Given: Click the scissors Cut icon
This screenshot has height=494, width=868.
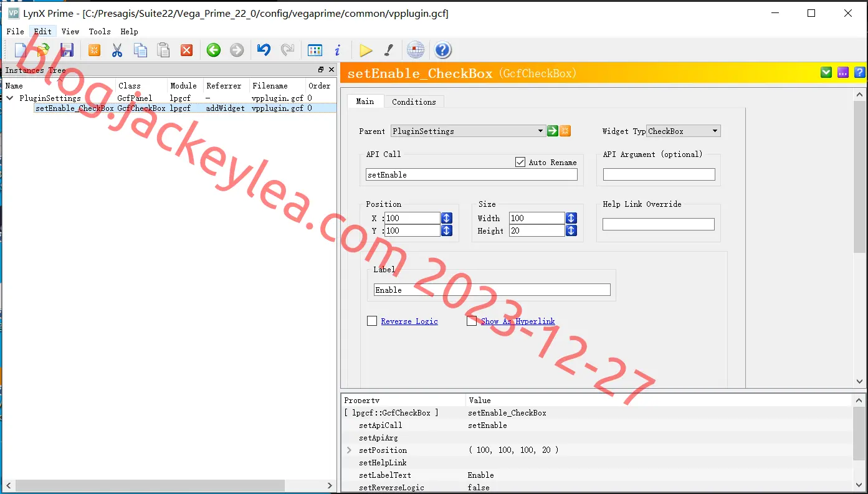Looking at the screenshot, I should [117, 50].
